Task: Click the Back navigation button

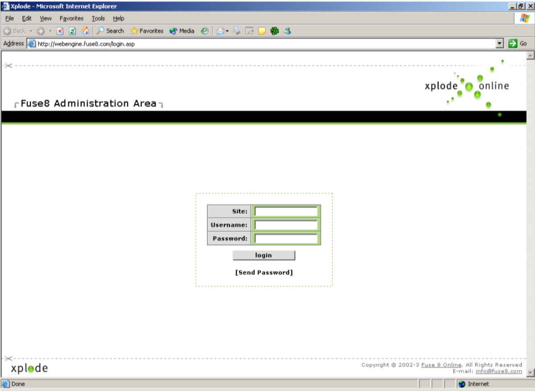Action: tap(15, 31)
